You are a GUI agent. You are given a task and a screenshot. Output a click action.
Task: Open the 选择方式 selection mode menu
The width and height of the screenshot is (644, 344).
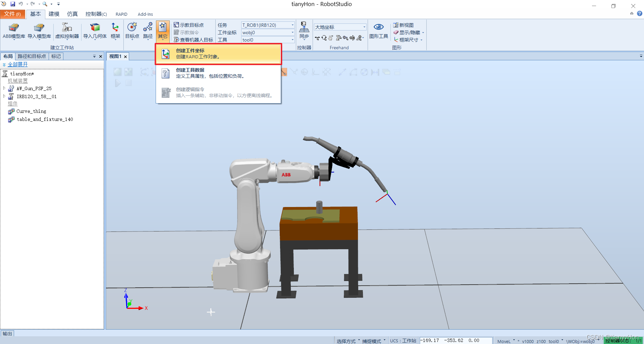click(348, 341)
